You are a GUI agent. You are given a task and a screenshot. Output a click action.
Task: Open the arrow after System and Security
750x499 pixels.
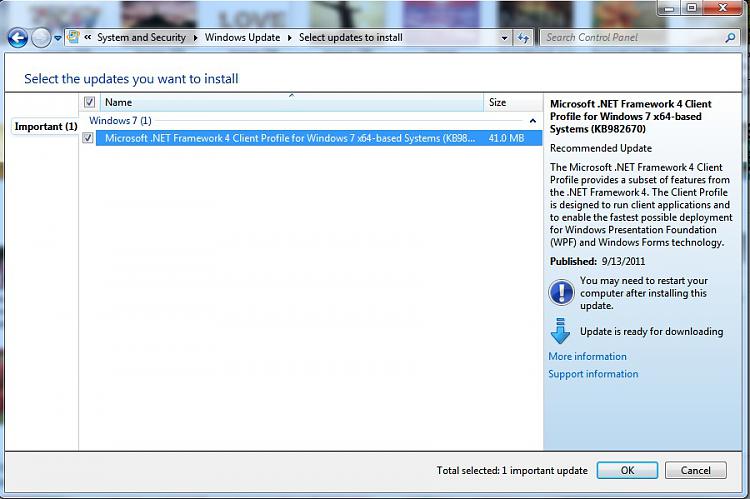click(x=195, y=37)
